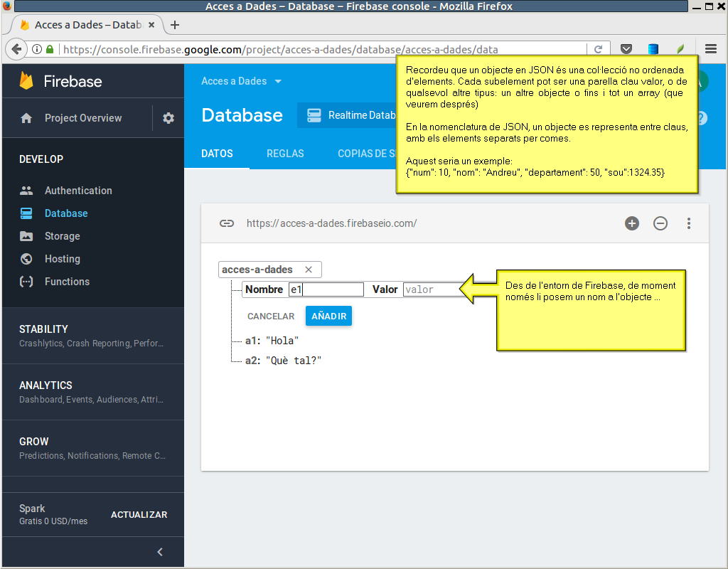
Task: Click the database URL link icon
Action: pyautogui.click(x=227, y=223)
